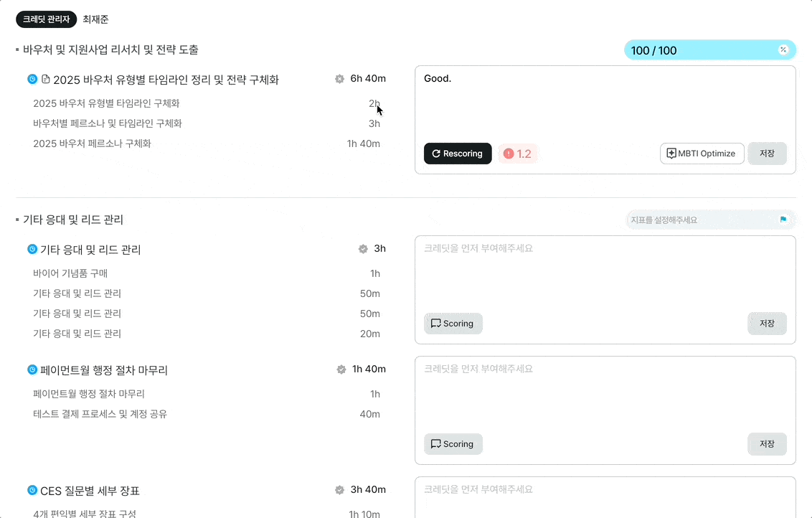Screen dimensions: 812x518
Task: Click the document icon before 2025 바우처 유형별 heading
Action: (44, 79)
